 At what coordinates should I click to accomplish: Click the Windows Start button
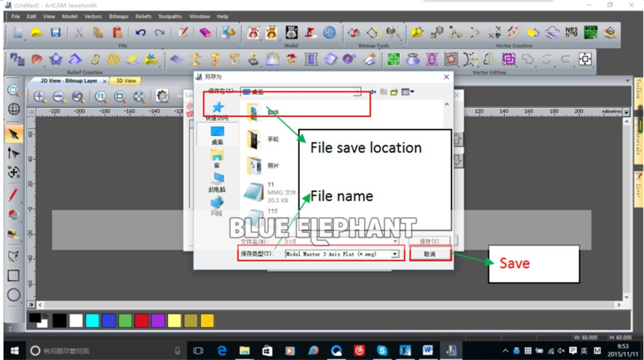(x=14, y=351)
